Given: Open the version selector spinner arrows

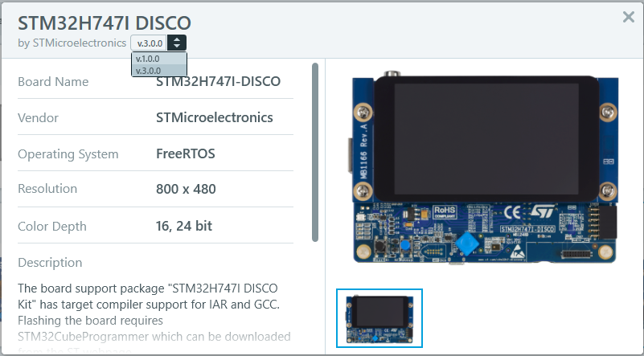Looking at the screenshot, I should pos(177,43).
